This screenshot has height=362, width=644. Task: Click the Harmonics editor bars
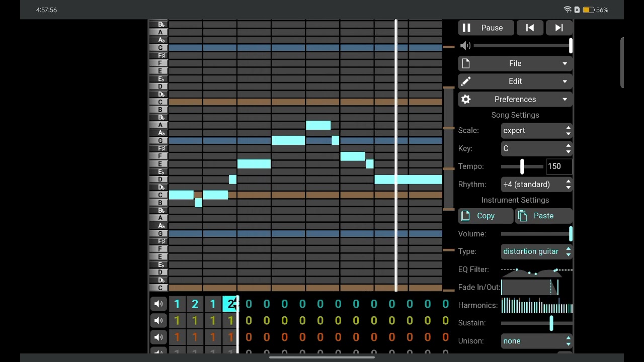[x=537, y=305]
